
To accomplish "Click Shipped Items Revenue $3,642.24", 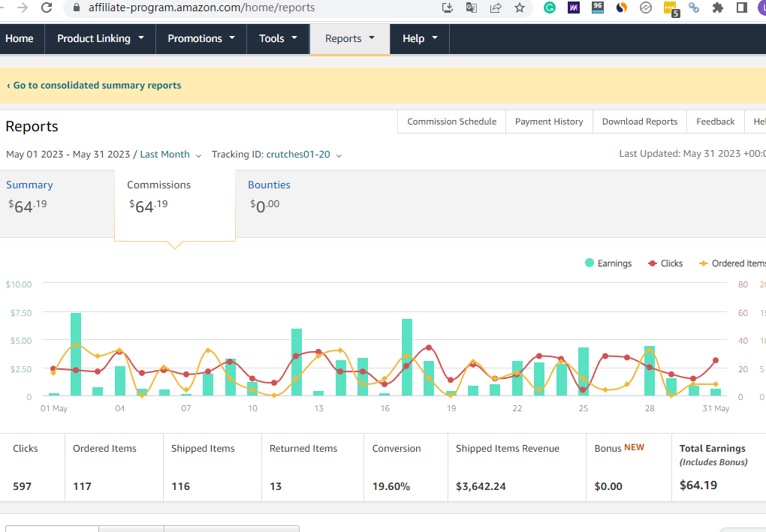I will pyautogui.click(x=481, y=487).
